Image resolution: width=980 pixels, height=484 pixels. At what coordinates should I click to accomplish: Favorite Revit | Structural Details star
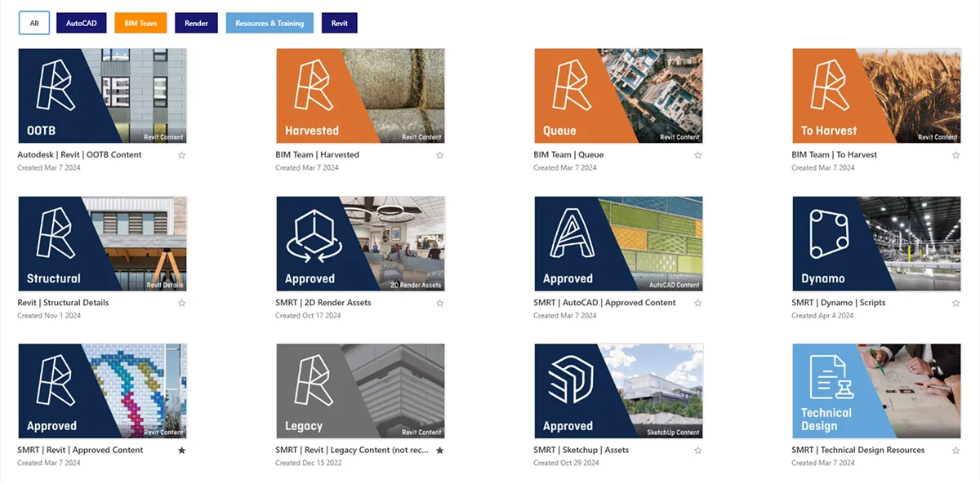click(x=181, y=303)
